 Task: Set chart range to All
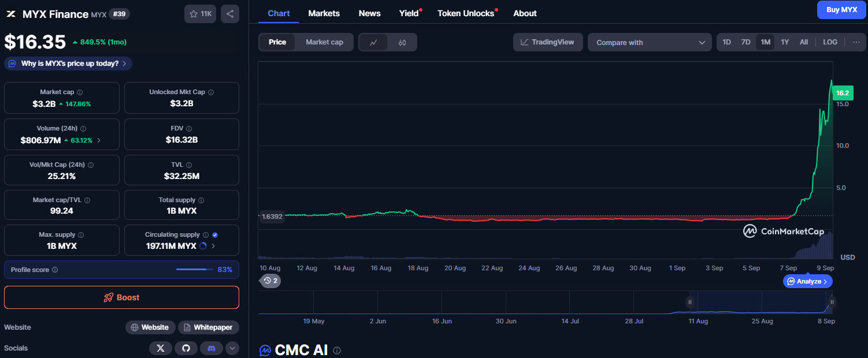(x=804, y=42)
